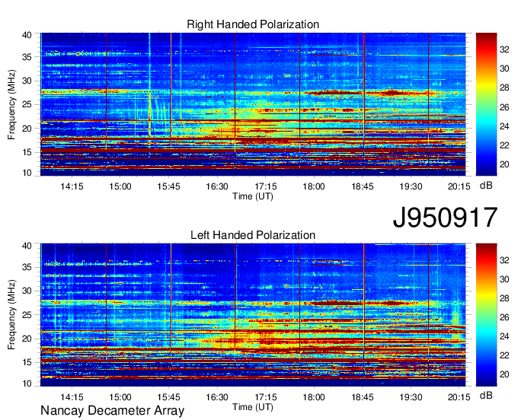Viewport: 518px width, 420px height.
Task: Select 15 MHz tick on Left Handed plot
Action: point(27,363)
